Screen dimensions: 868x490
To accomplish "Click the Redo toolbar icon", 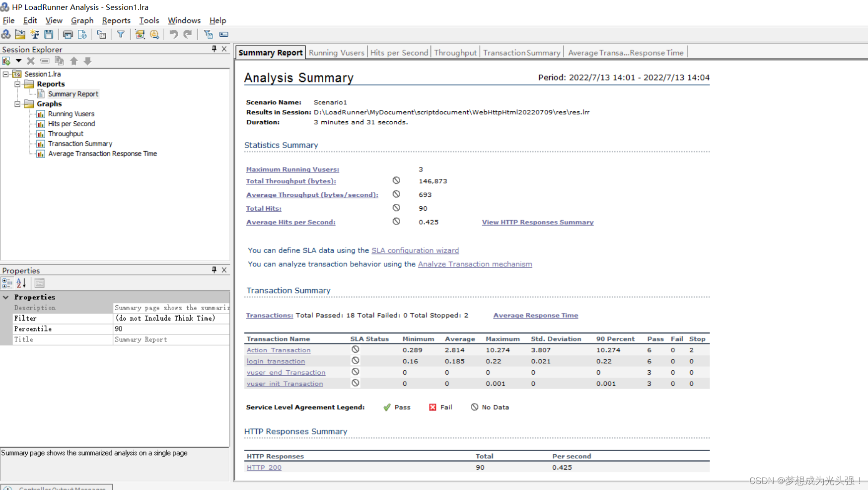I will coord(187,34).
